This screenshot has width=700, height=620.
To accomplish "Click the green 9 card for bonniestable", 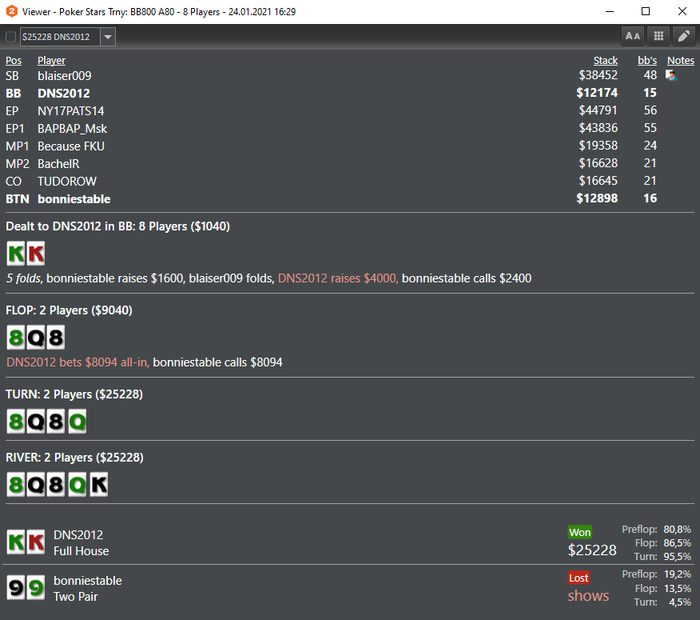I will (x=36, y=587).
